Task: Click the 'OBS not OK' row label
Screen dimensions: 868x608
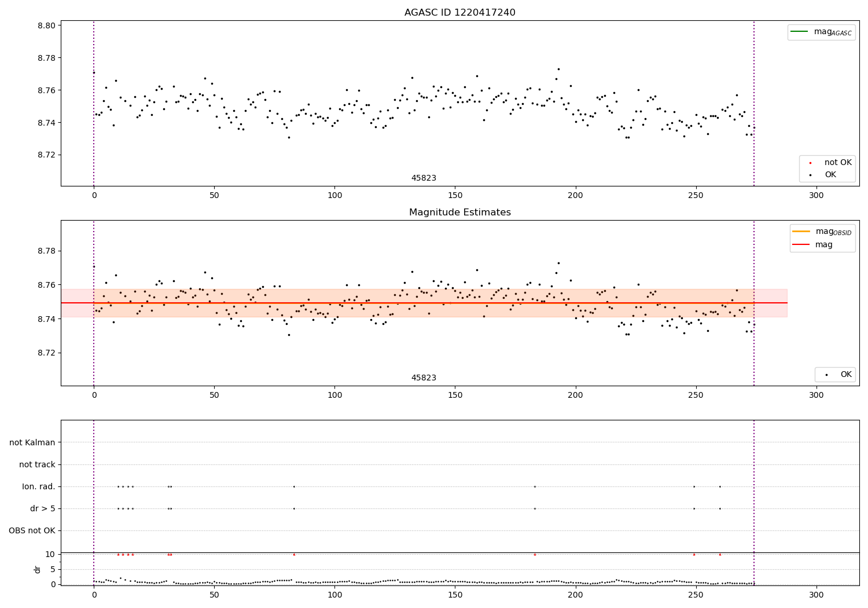Action: [32, 530]
